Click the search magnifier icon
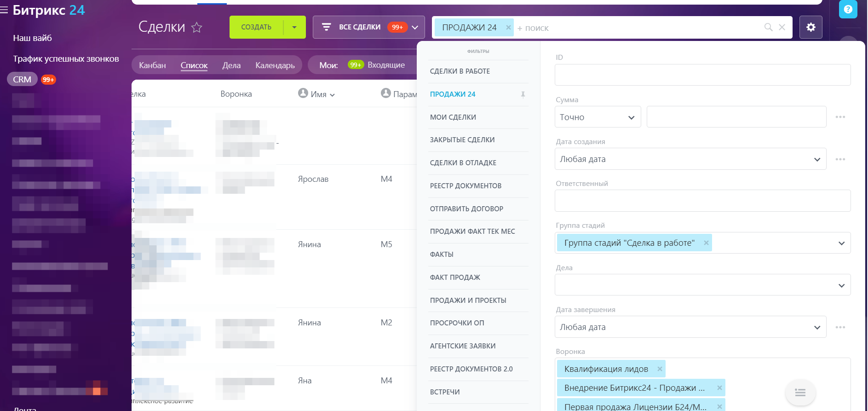Viewport: 868px width, 411px height. point(768,28)
